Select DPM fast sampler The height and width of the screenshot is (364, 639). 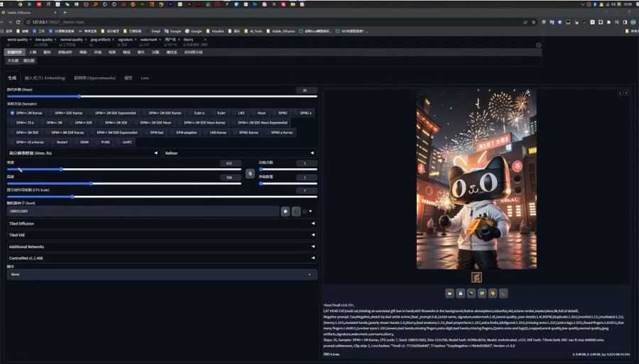(x=156, y=132)
